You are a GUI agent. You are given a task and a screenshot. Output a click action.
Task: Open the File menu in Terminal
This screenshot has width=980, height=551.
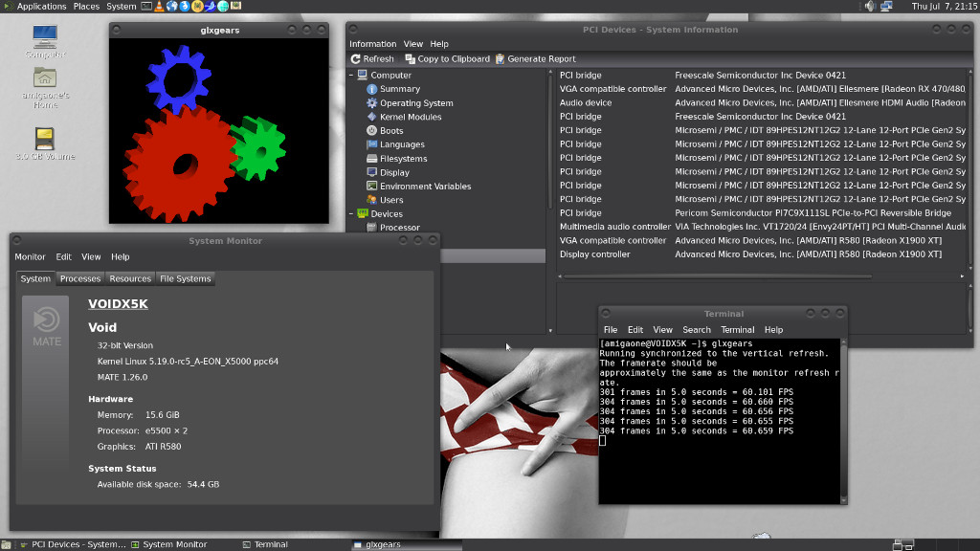point(610,330)
